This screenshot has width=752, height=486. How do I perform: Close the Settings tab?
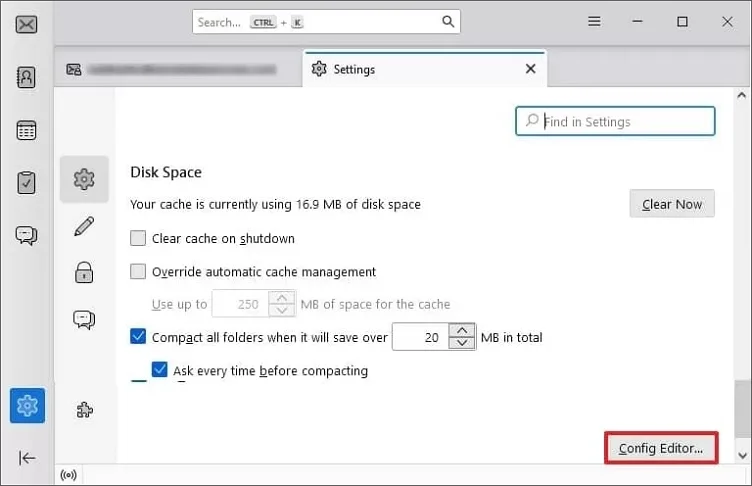530,69
